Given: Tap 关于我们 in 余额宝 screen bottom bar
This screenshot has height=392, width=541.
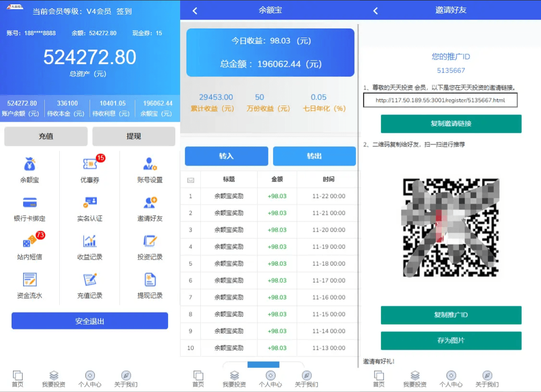Looking at the screenshot, I should tap(306, 379).
